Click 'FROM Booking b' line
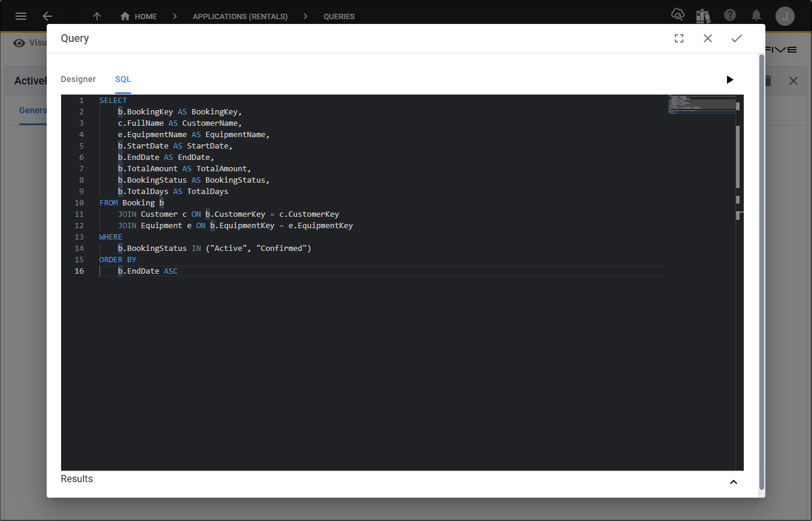 pyautogui.click(x=132, y=203)
